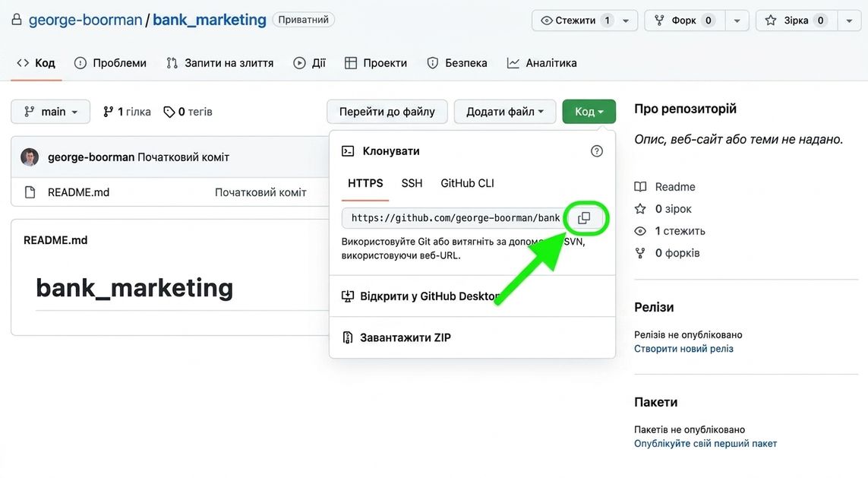Open the george-boorman owner link
Screen dimensions: 868x478
[85, 20]
